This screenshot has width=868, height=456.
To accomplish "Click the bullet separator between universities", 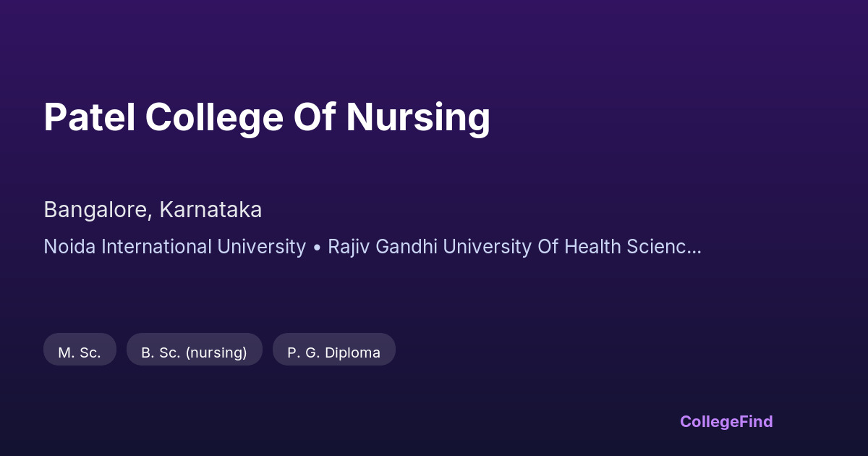I will point(317,247).
